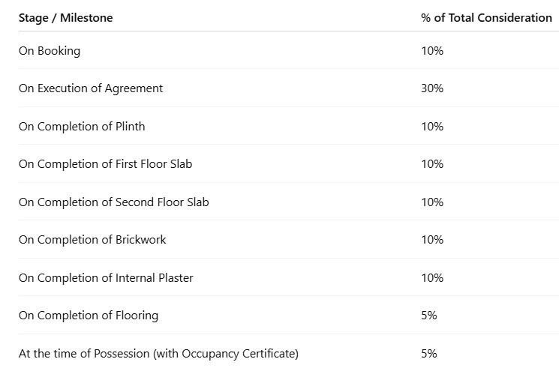The image size is (559, 392).
Task: Click the 10% beside Second Floor Slab
Action: 432,202
